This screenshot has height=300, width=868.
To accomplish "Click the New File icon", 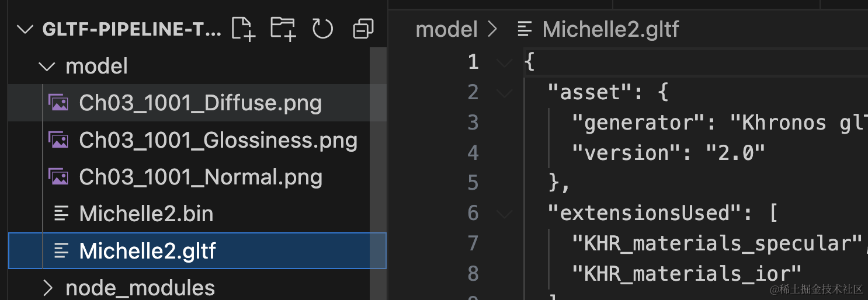I will pos(244,29).
